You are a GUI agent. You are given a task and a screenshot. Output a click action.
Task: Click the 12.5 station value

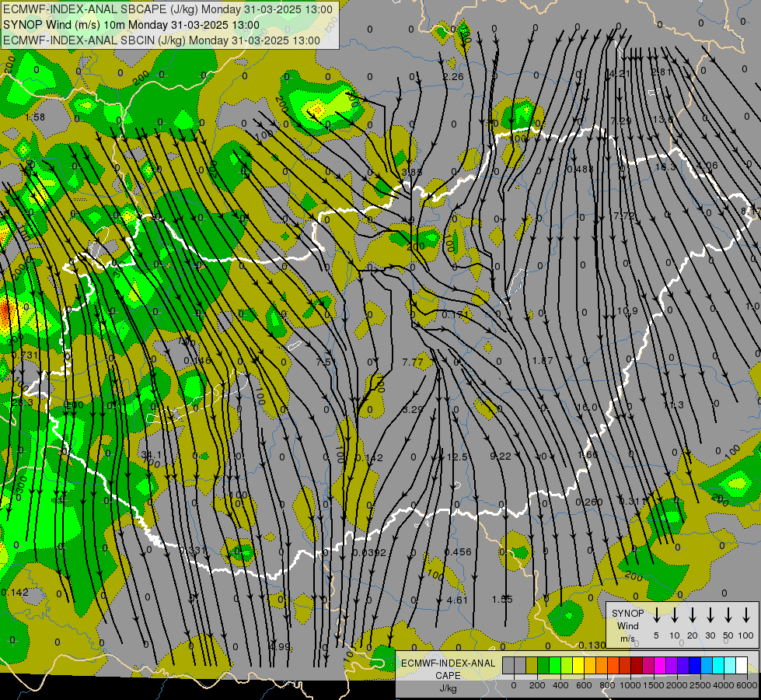pyautogui.click(x=457, y=457)
